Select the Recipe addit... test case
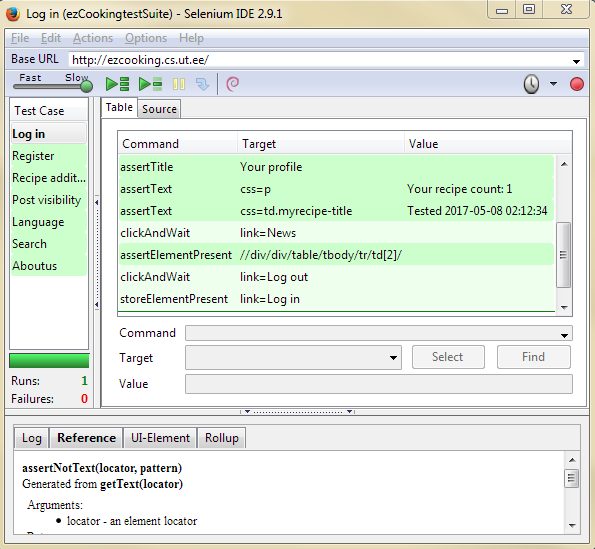 pos(49,178)
